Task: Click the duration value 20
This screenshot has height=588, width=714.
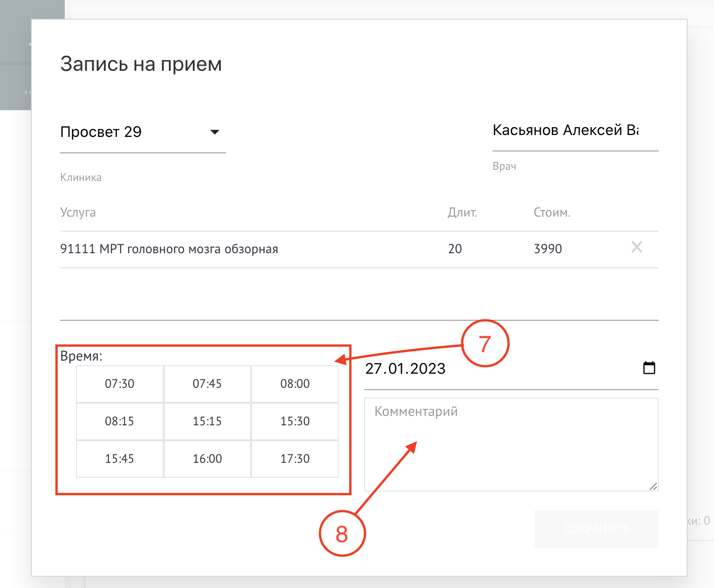Action: (455, 249)
